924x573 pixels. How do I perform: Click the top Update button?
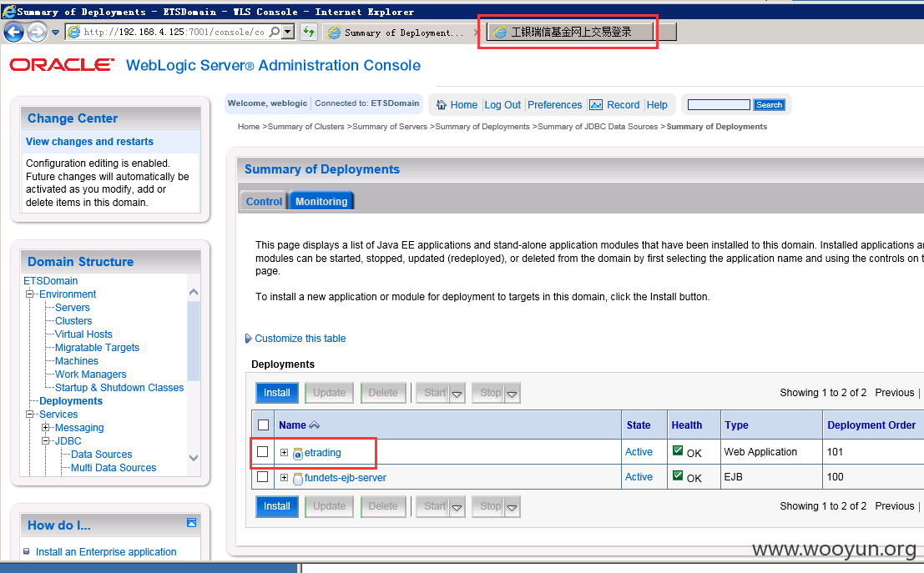click(330, 393)
